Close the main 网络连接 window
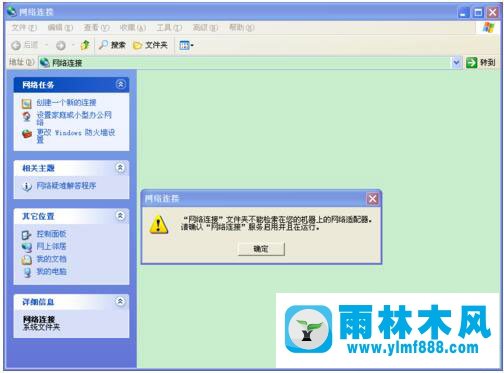 (x=493, y=13)
